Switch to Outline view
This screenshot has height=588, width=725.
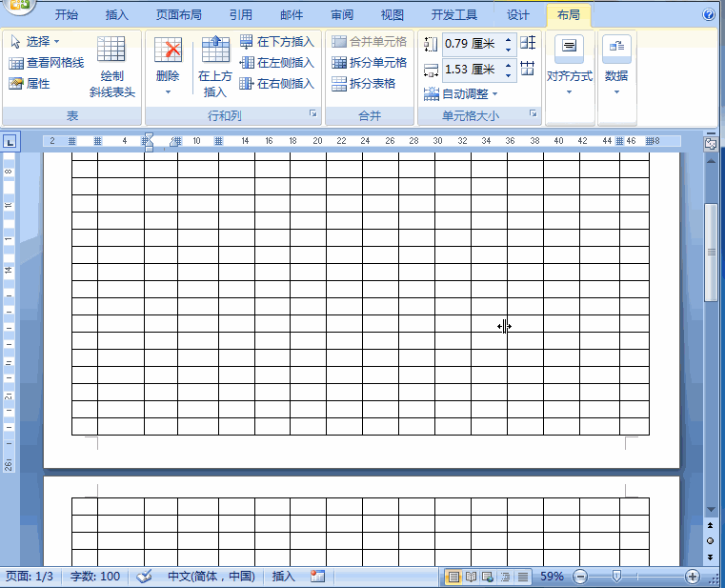point(505,577)
